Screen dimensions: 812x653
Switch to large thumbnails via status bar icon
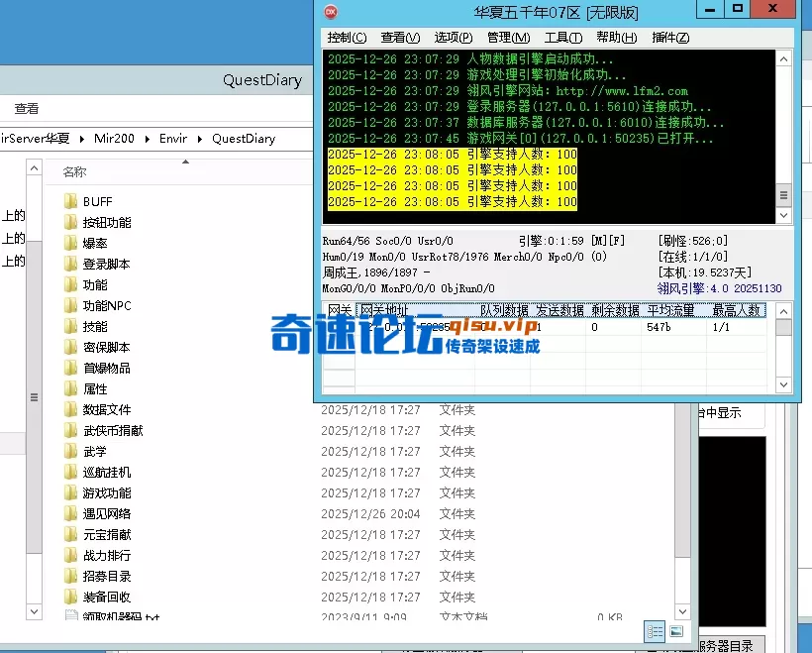coord(677,631)
